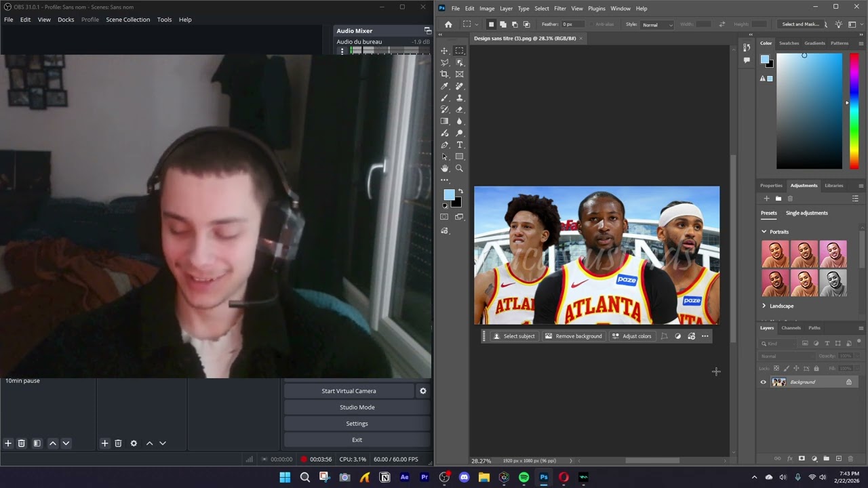Viewport: 868px width, 488px height.
Task: Select the Dodge tool
Action: click(460, 133)
